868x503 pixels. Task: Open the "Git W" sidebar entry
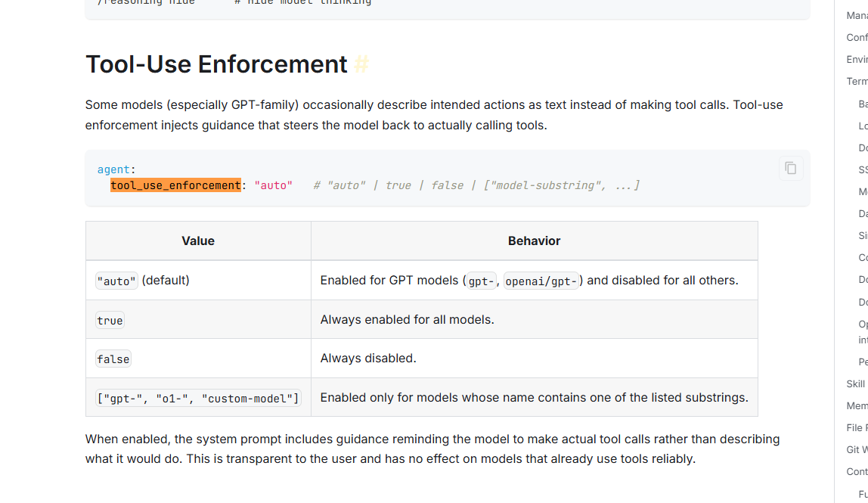(857, 450)
